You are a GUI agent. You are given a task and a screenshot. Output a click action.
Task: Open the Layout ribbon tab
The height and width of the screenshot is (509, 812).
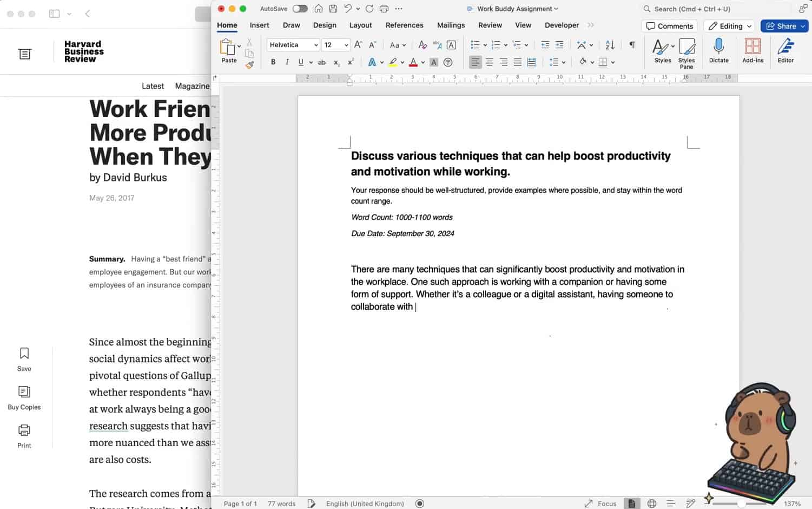point(360,25)
